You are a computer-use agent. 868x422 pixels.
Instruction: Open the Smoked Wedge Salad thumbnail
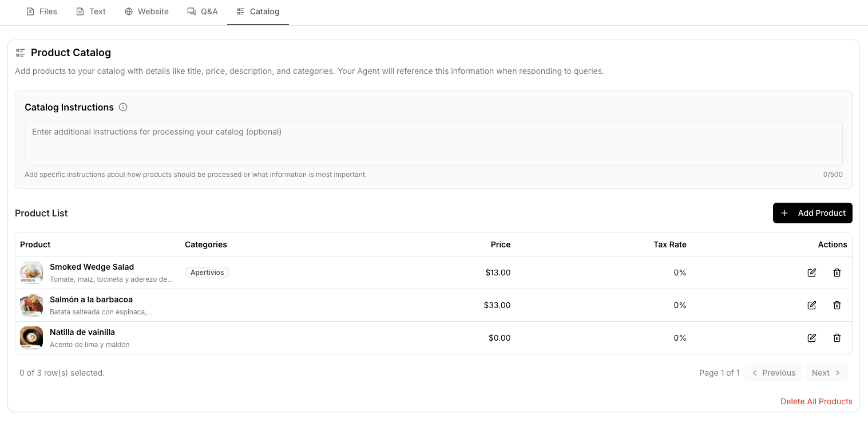[31, 273]
